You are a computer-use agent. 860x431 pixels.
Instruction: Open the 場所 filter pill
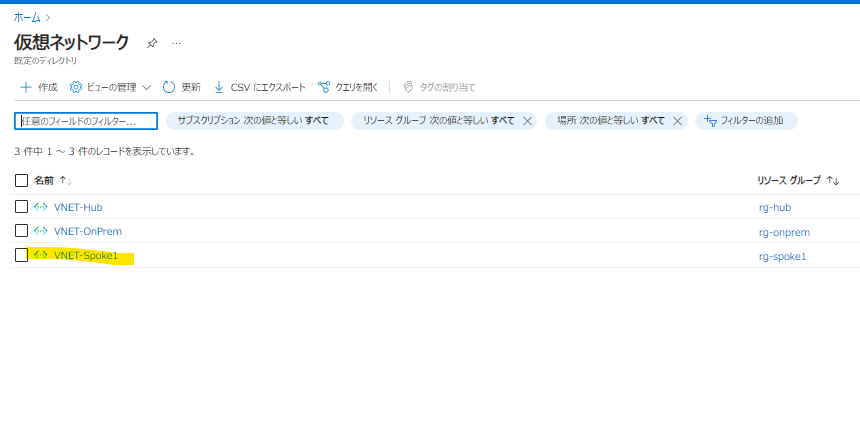tap(610, 121)
